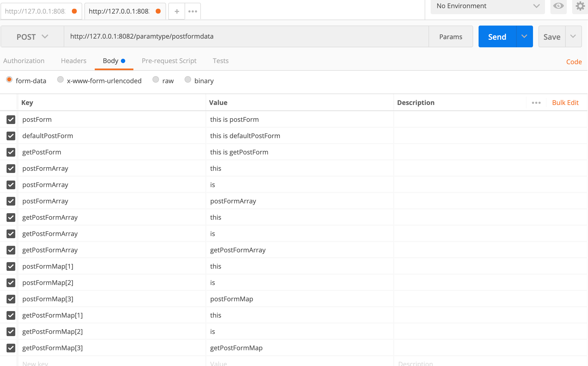Click the 'this is defaultPostForm' value cell
The height and width of the screenshot is (366, 588).
[x=300, y=136]
